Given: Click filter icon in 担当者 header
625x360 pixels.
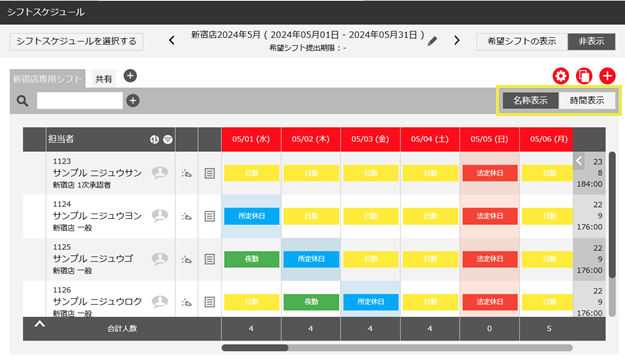Looking at the screenshot, I should click(x=168, y=139).
